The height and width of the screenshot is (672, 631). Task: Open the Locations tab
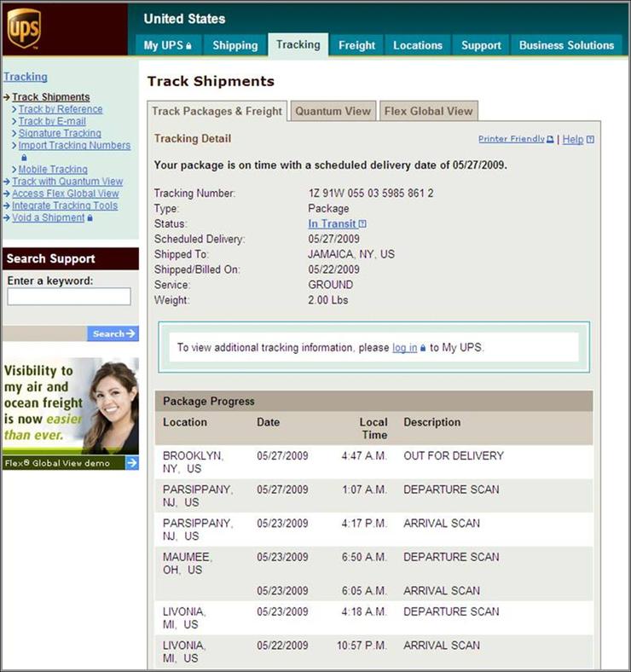[418, 45]
